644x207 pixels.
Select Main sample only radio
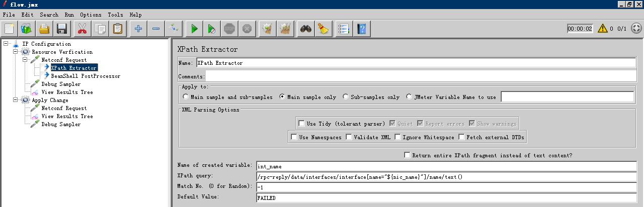282,97
